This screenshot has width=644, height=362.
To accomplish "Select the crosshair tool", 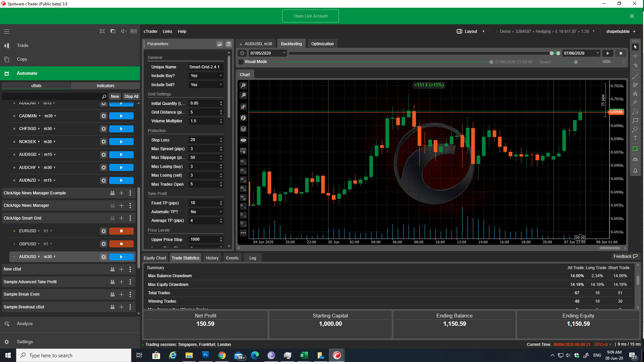I will coord(635,56).
